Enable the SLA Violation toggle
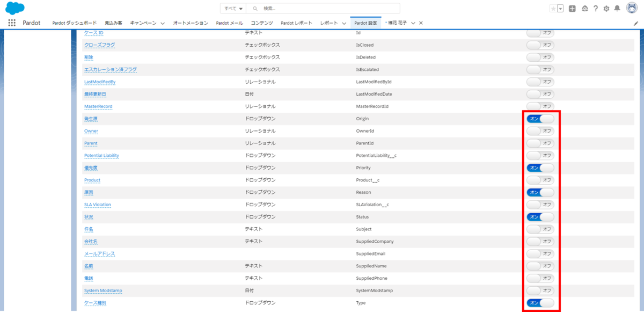Image resolution: width=644 pixels, height=312 pixels. point(540,205)
